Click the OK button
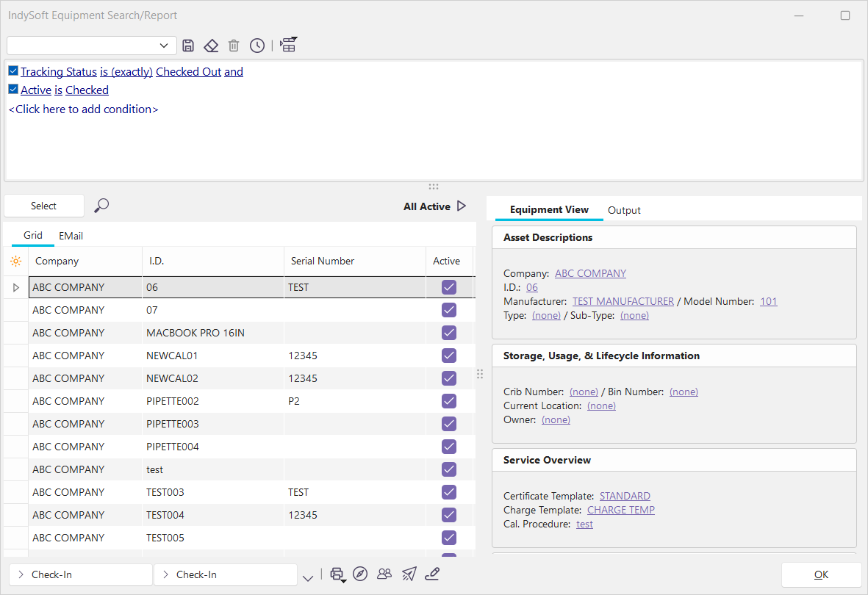The width and height of the screenshot is (868, 595). tap(821, 574)
